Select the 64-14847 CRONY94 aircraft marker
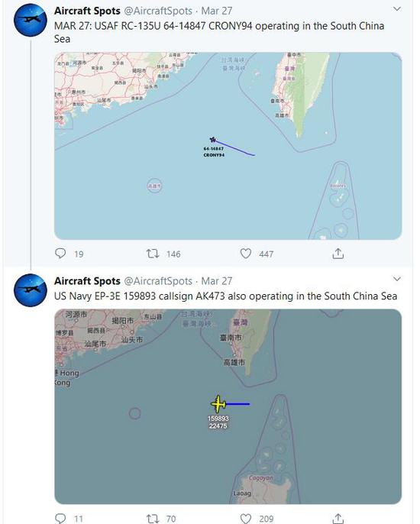Viewport: 420px width, 524px height. tap(213, 140)
